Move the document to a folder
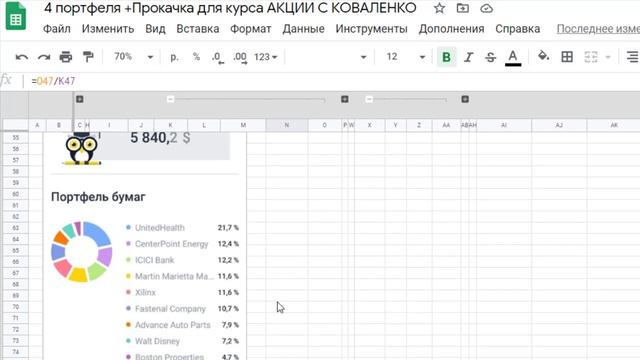The image size is (640, 360). click(462, 8)
